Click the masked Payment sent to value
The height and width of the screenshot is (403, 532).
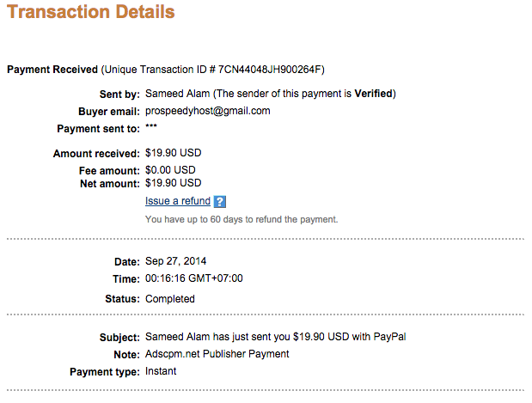coord(151,129)
